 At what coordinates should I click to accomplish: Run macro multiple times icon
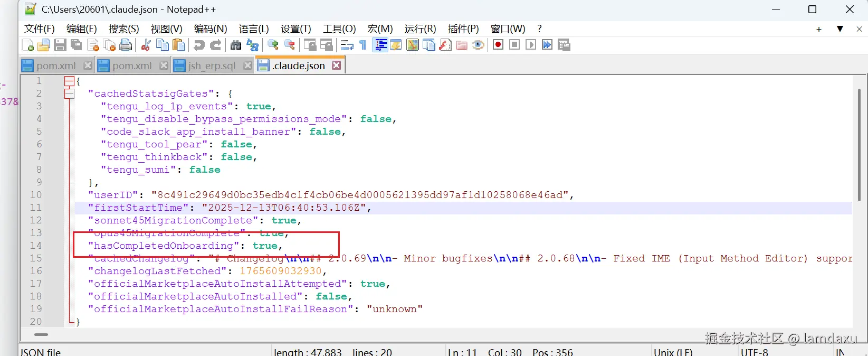[x=547, y=45]
